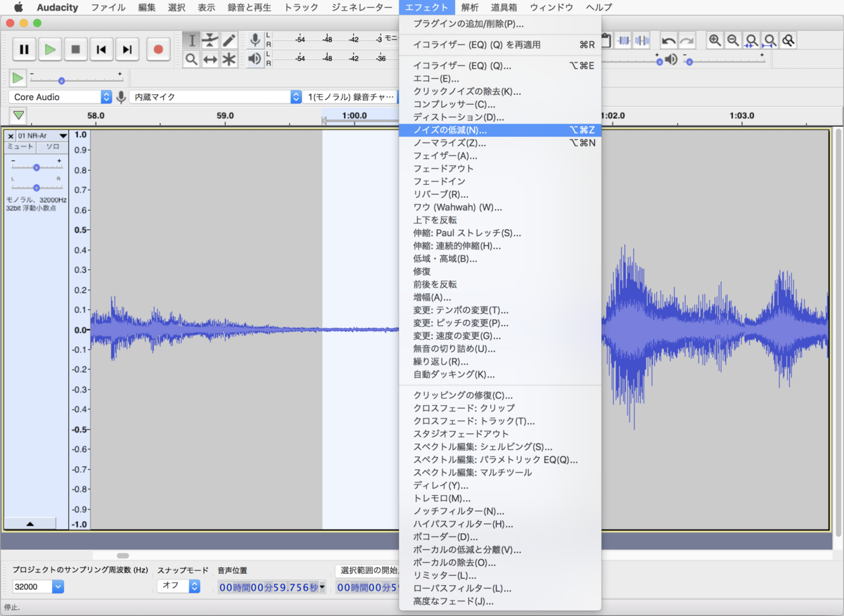844x616 pixels.
Task: Collapse track with bottom up-arrow button
Action: [30, 524]
